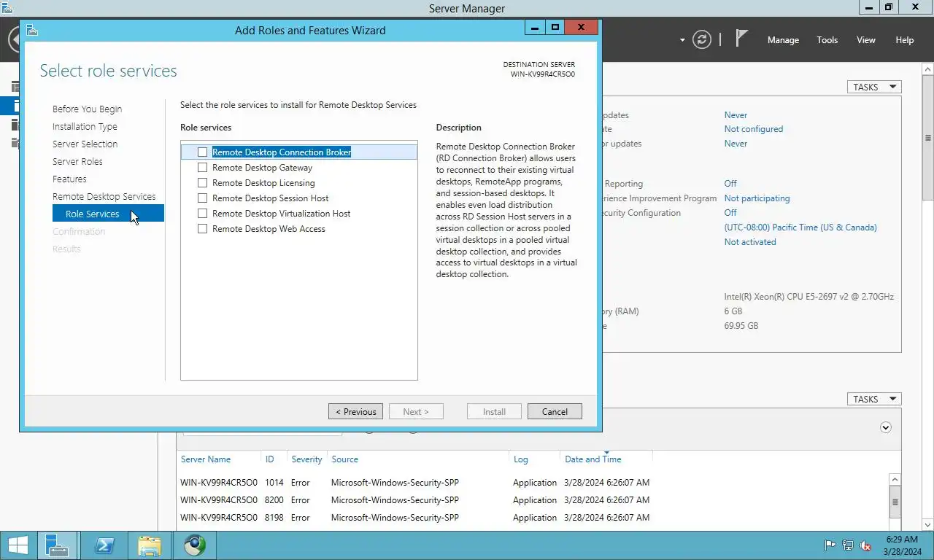Open the notifications flag in Server Manager
This screenshot has height=560, width=934.
741,39
